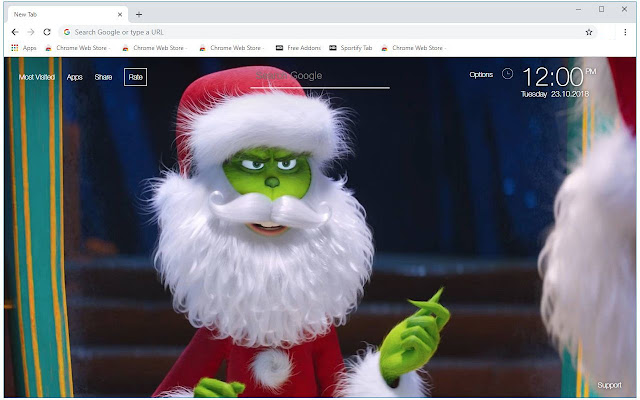Open the Support link

(x=609, y=385)
